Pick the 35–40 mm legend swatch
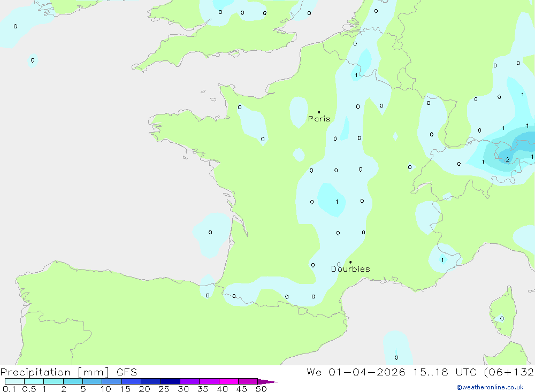The width and height of the screenshot is (535, 392). [209, 381]
